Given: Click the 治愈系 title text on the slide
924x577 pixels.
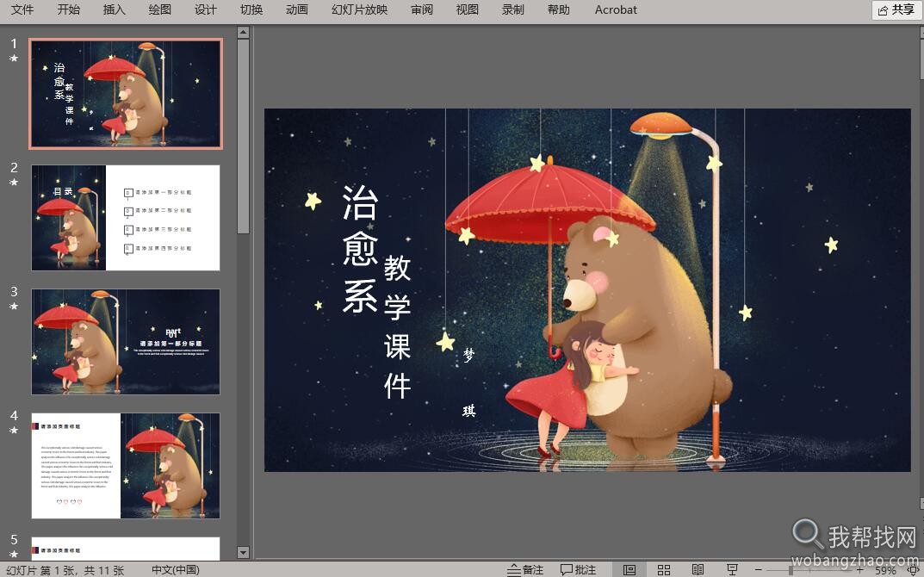Looking at the screenshot, I should point(360,249).
